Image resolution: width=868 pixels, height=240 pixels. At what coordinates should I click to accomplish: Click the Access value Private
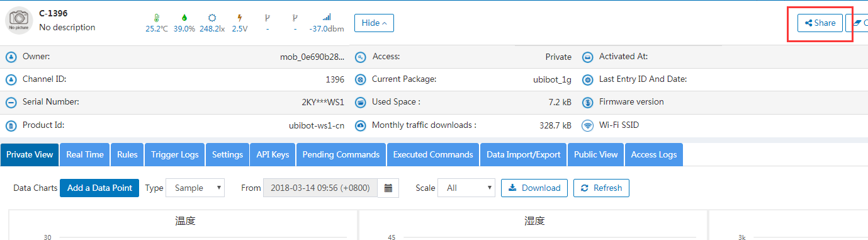pyautogui.click(x=558, y=57)
